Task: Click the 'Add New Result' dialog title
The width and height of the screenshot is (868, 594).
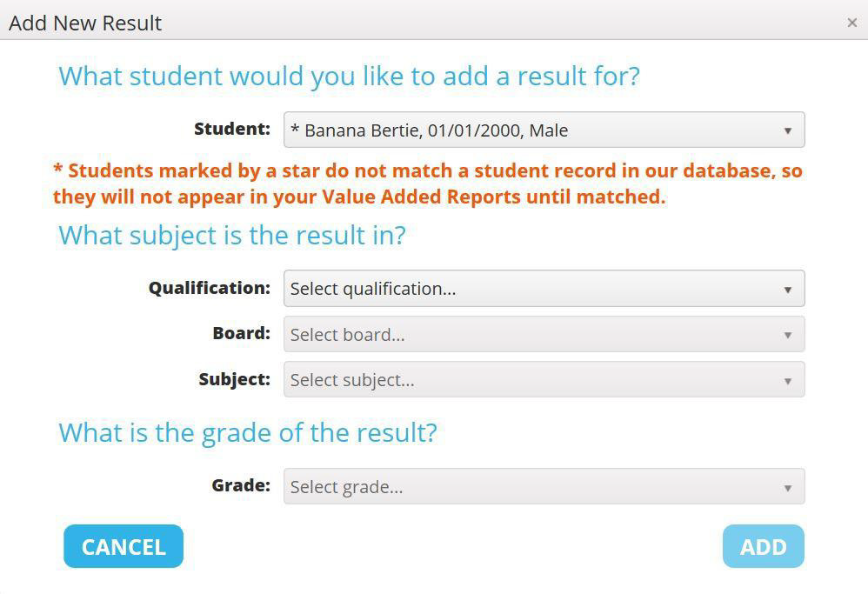Action: tap(85, 23)
